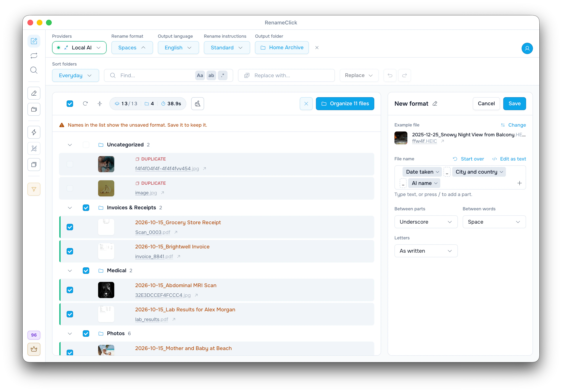Uncheck the Abdominal MRI Scan file checkbox
The width and height of the screenshot is (562, 392).
pyautogui.click(x=70, y=290)
